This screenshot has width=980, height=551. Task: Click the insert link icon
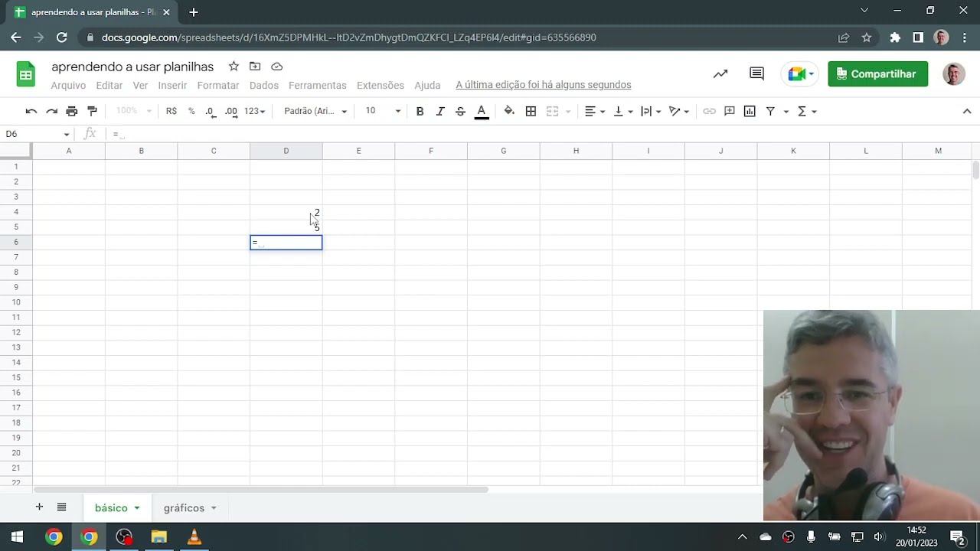(710, 111)
